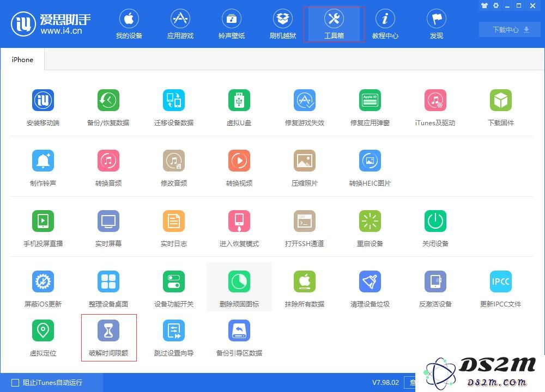Open the 安装移动端 tool
545x392 pixels.
43,108
